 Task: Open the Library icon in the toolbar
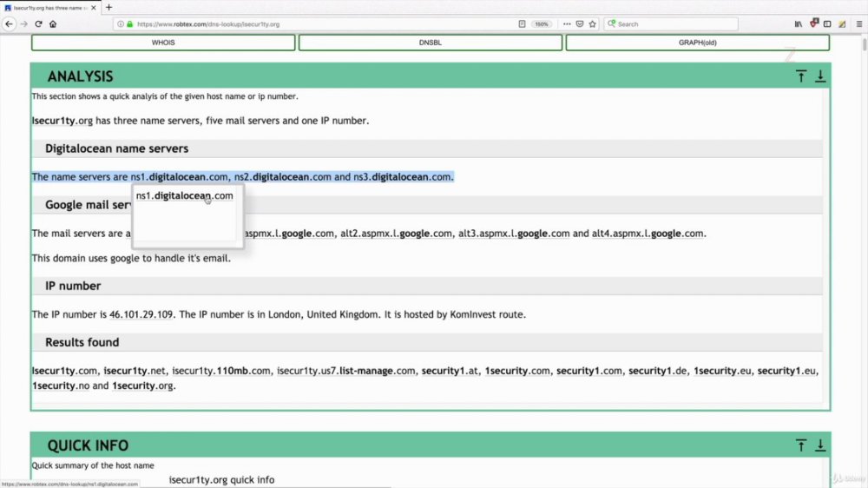click(799, 23)
